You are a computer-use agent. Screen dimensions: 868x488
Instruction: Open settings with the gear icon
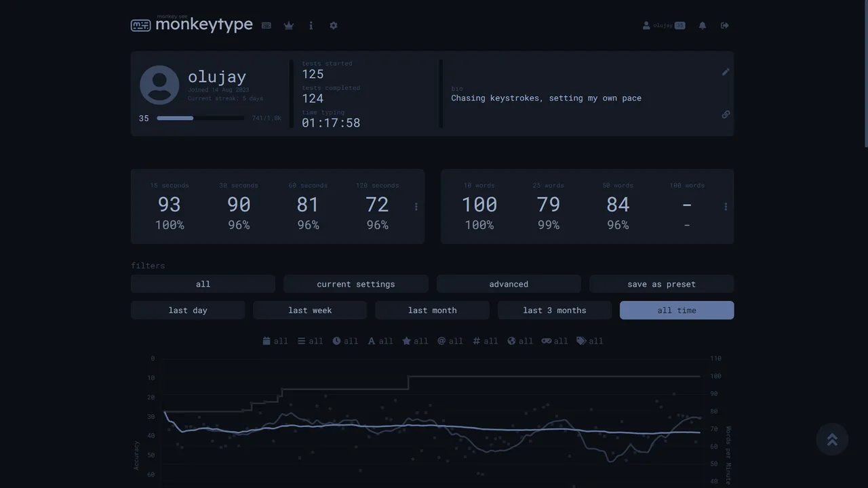[x=334, y=26]
